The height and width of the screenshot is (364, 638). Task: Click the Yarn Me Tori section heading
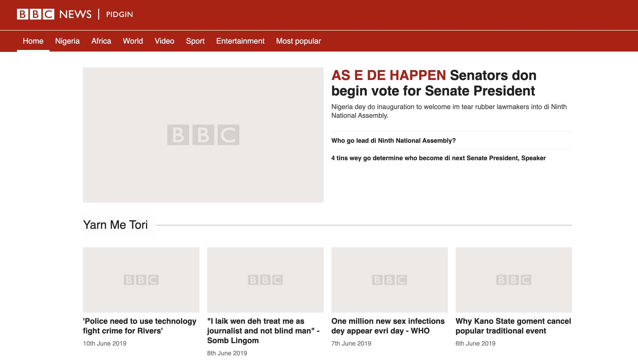tap(115, 225)
